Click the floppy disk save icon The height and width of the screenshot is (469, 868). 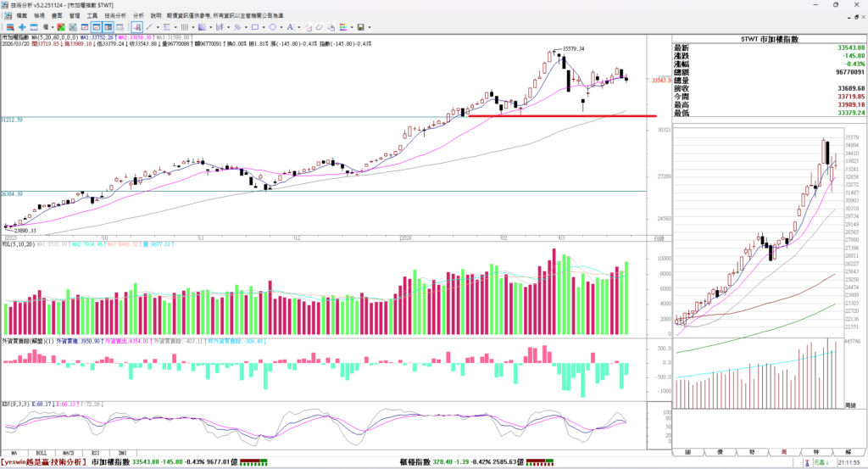pyautogui.click(x=360, y=27)
